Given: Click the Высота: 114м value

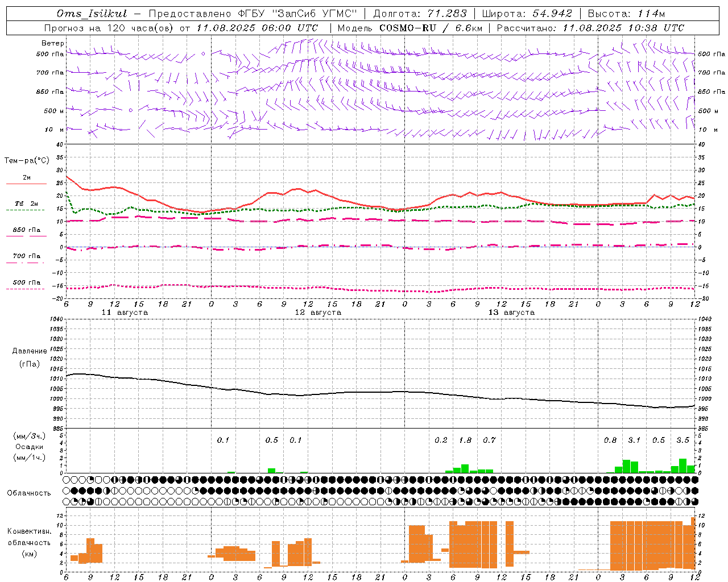Looking at the screenshot, I should click(x=626, y=14).
